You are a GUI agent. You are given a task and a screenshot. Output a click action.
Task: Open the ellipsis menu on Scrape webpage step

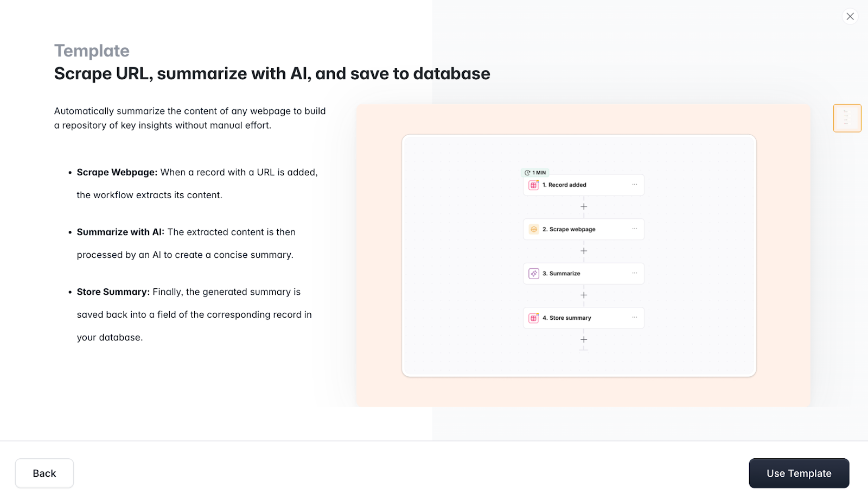pyautogui.click(x=635, y=229)
